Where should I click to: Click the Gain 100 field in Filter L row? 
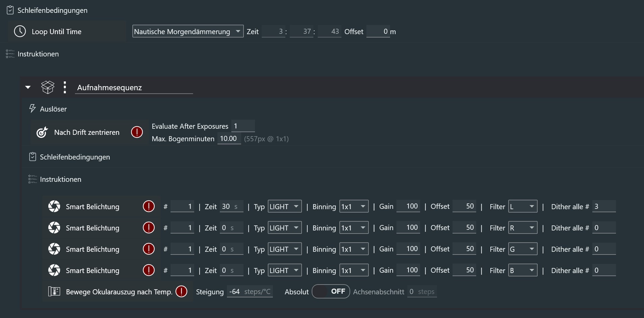(408, 206)
